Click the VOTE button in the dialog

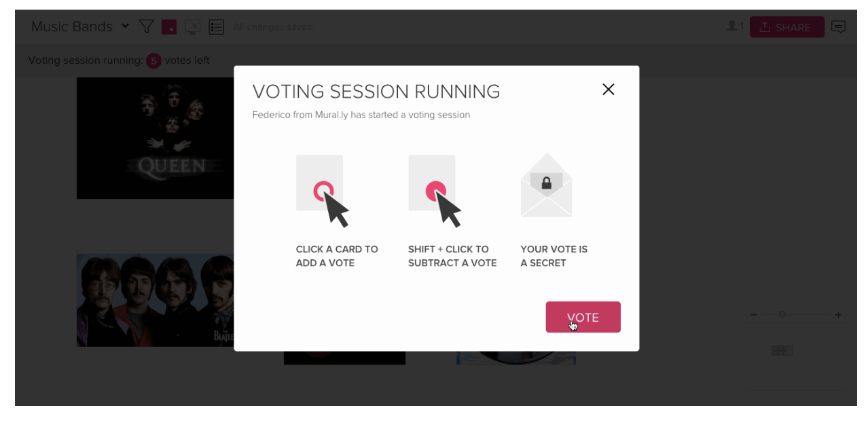click(x=583, y=317)
